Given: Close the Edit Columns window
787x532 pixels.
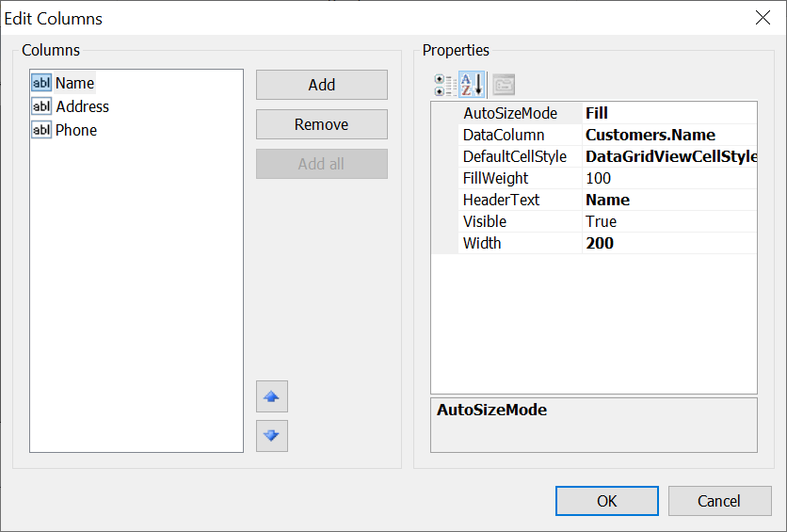Looking at the screenshot, I should pos(763,18).
